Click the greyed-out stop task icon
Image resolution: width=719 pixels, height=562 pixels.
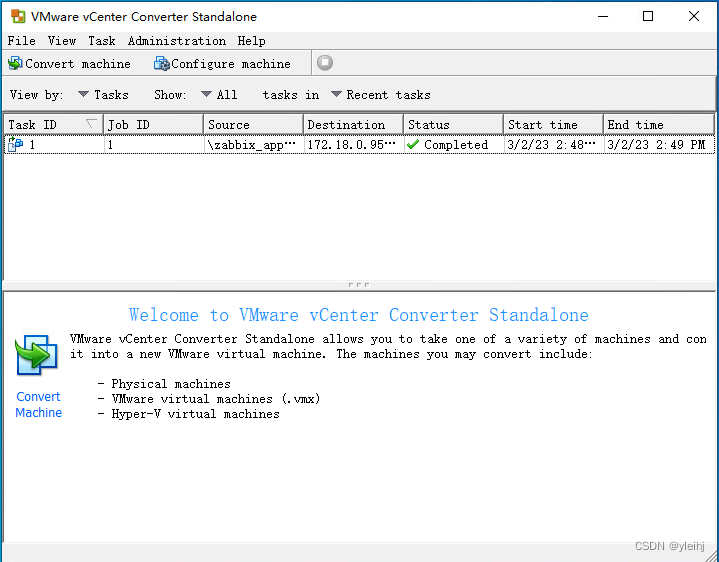click(x=325, y=63)
